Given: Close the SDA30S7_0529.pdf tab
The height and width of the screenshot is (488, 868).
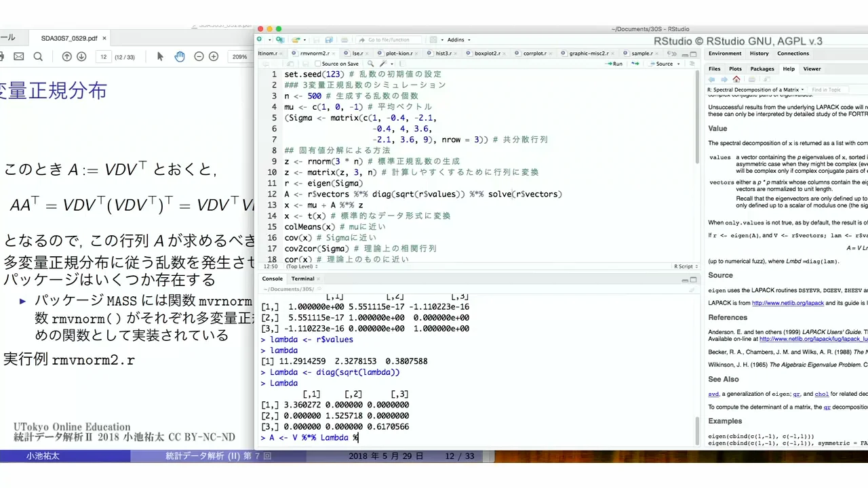Looking at the screenshot, I should pyautogui.click(x=104, y=39).
